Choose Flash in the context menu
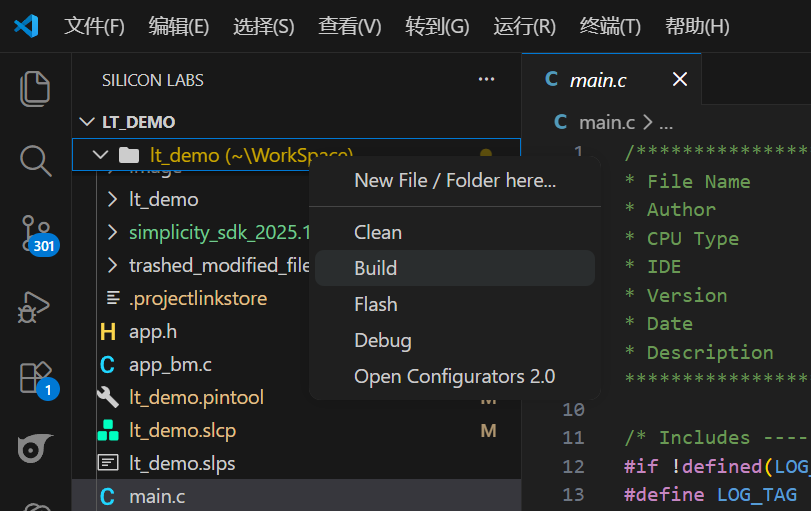 (x=376, y=304)
